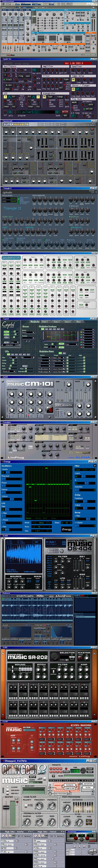98x868 pixels.
Task: Toggle the Tempo Delay ON switch in Synth1
Action: [x=73, y=80]
